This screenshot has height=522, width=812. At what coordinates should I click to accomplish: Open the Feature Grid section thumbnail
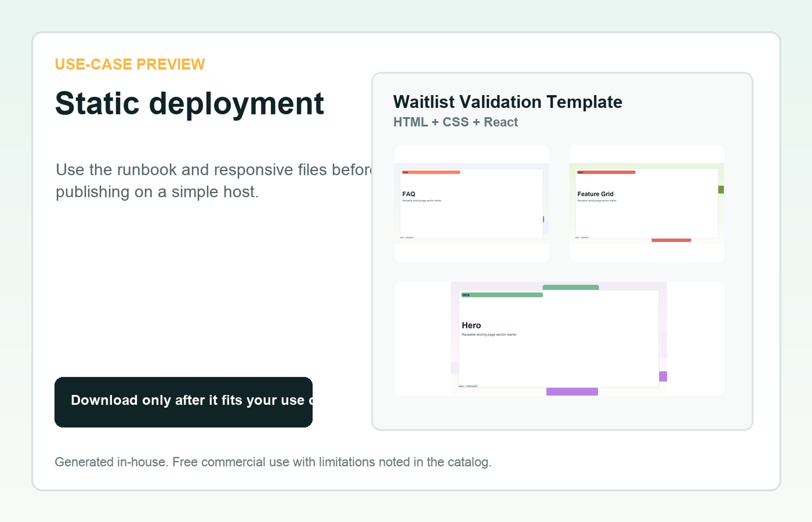pos(647,203)
